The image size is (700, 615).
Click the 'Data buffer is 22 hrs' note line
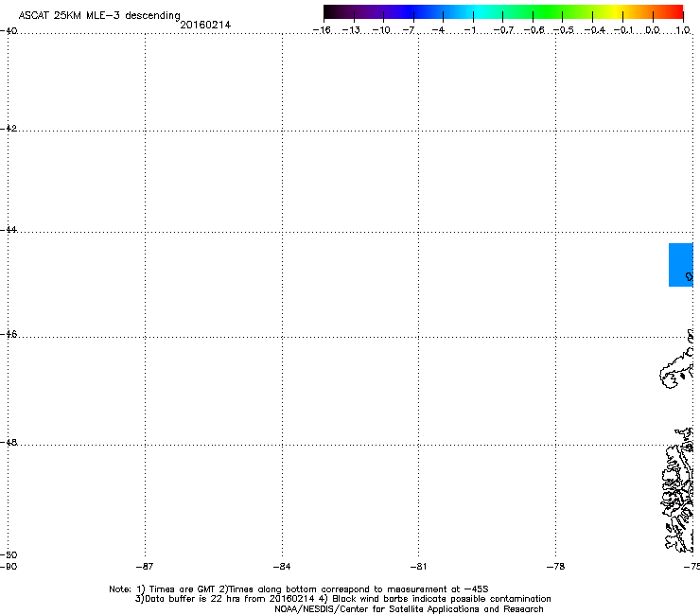tap(342, 599)
